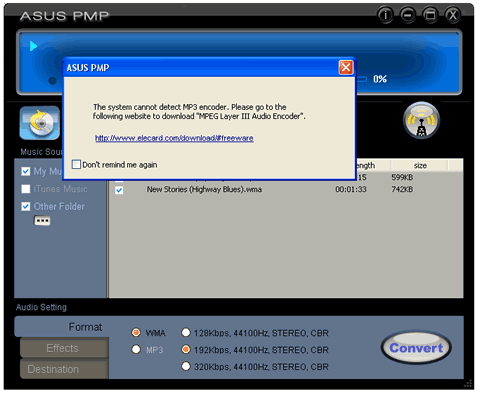Select the WMA format radio button
Viewport: 480px width, 394px height.
[136, 332]
